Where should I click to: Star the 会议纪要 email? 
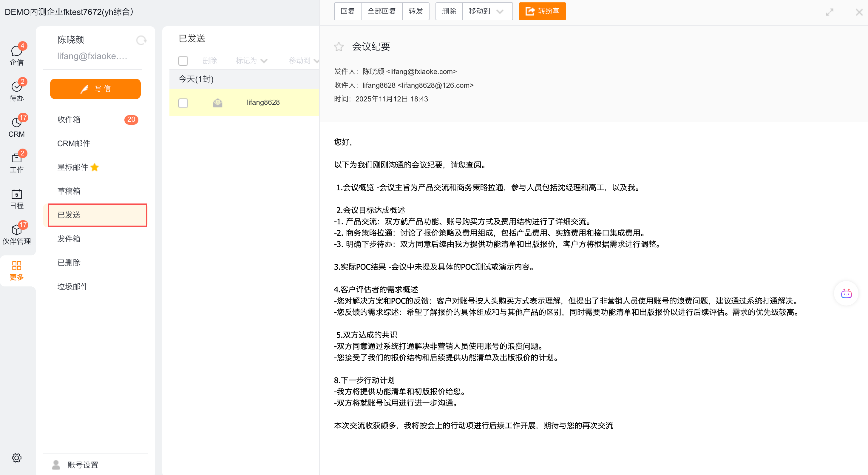click(339, 47)
